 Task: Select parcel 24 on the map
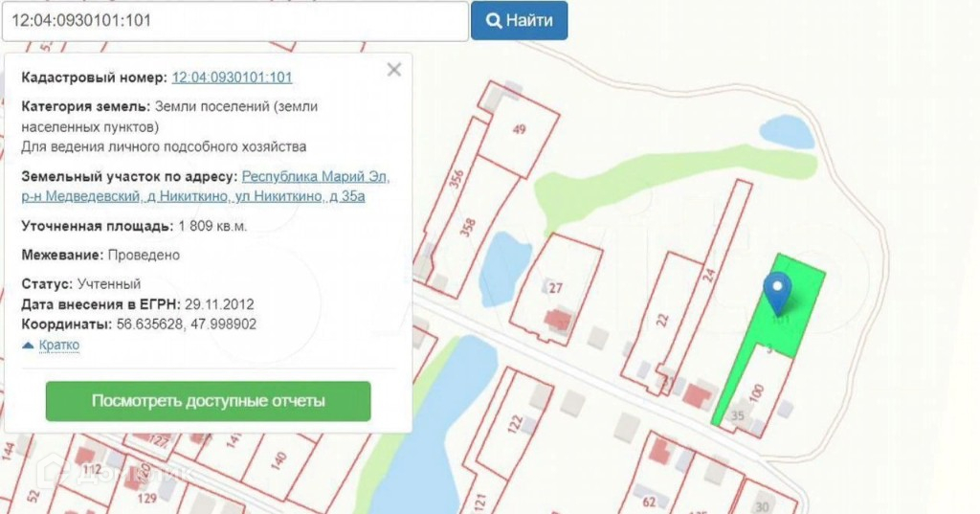(x=709, y=274)
